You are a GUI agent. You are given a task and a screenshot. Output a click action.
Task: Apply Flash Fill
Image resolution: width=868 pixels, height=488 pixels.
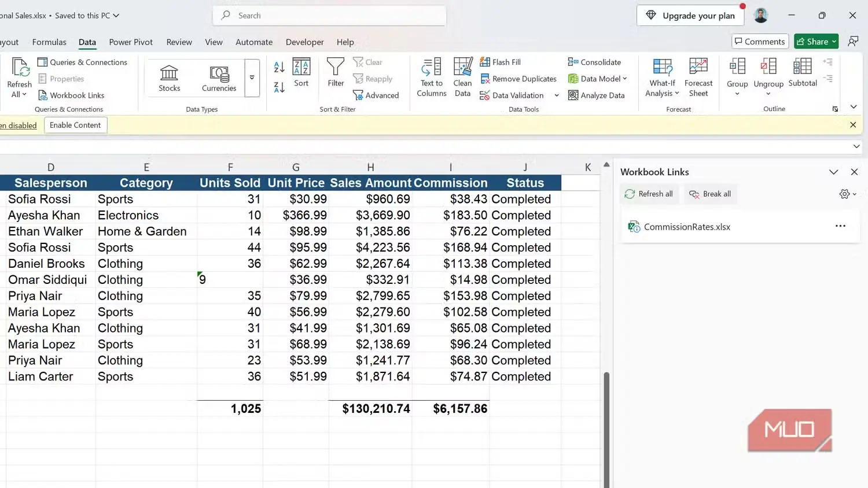tap(501, 62)
